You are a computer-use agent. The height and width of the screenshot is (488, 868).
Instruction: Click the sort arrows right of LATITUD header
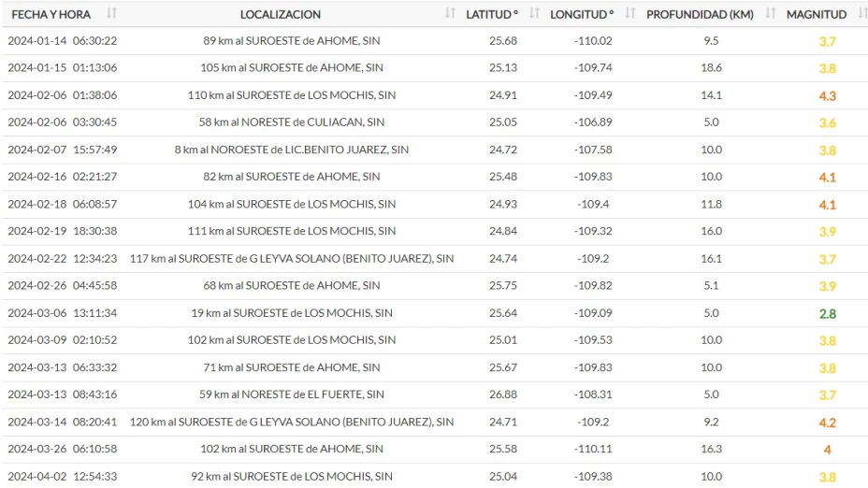click(534, 14)
